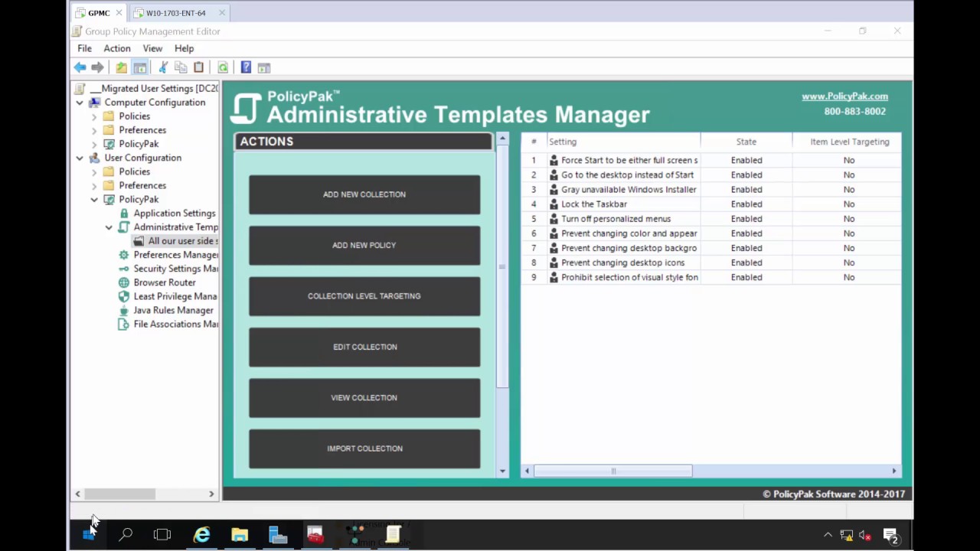Collapse the Administrative Templates Manager node

click(109, 227)
